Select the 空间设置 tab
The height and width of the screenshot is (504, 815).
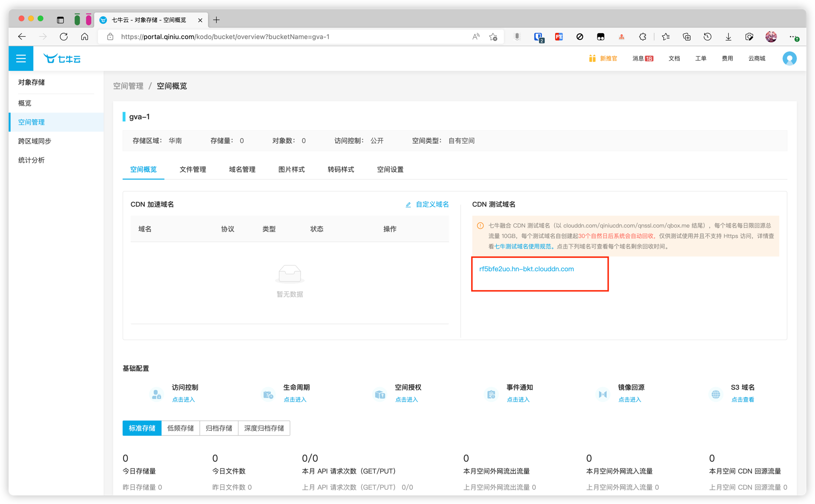click(x=390, y=170)
